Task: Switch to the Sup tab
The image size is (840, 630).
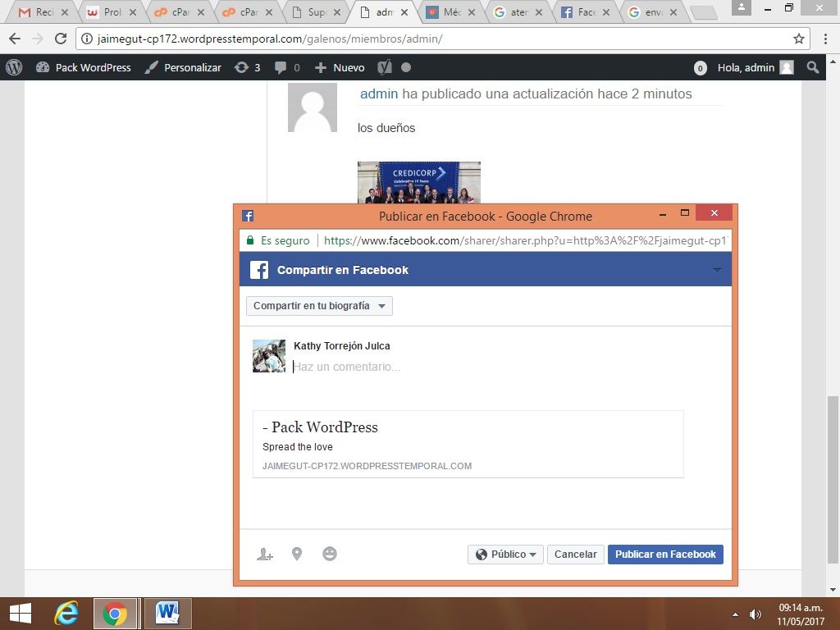Action: click(x=316, y=11)
